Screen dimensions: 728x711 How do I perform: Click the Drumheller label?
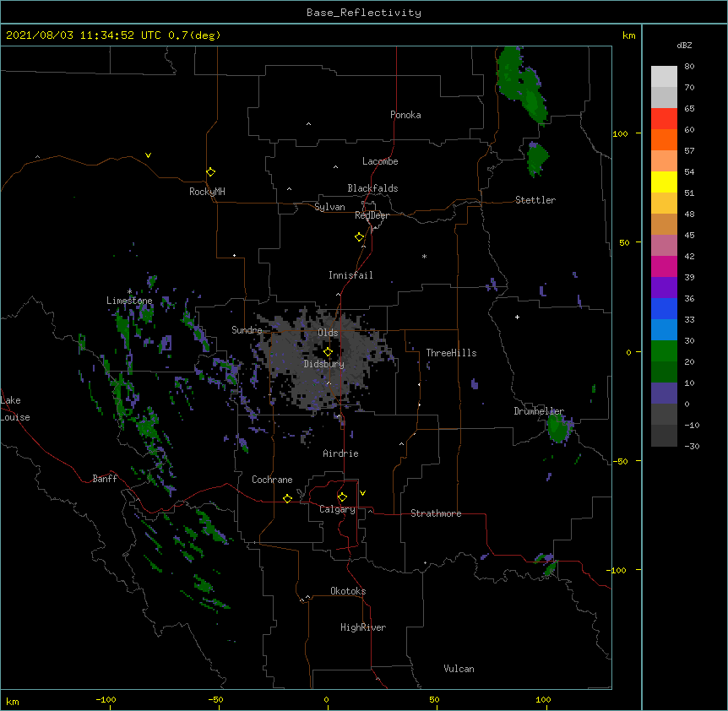tap(539, 411)
